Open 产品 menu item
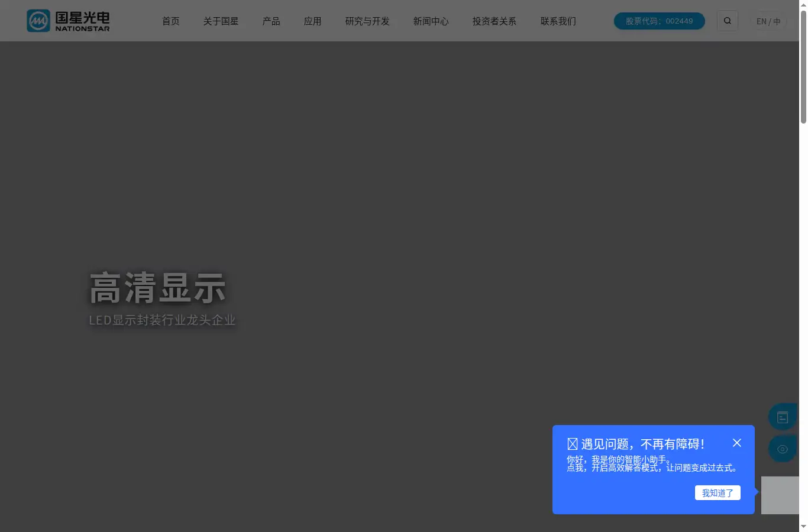Viewport: 808px width, 532px height. click(271, 21)
